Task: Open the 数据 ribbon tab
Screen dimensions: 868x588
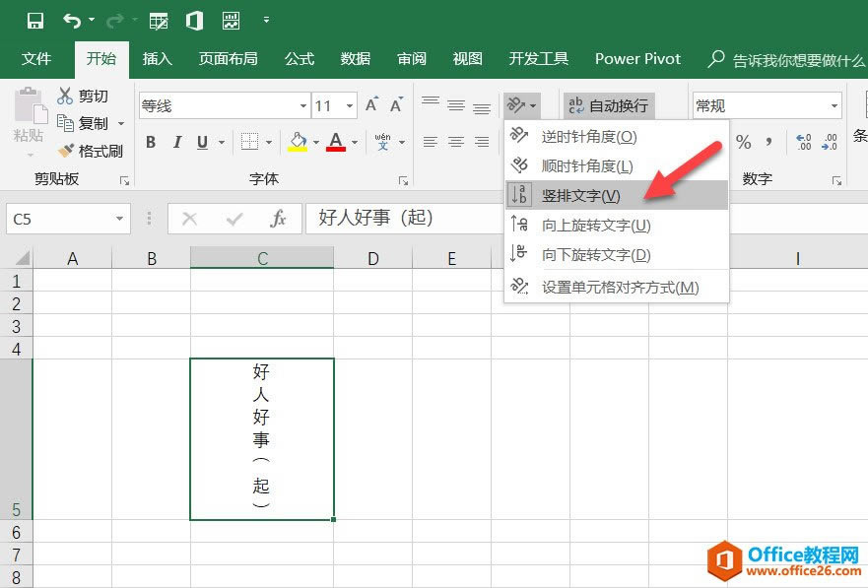Action: point(354,59)
